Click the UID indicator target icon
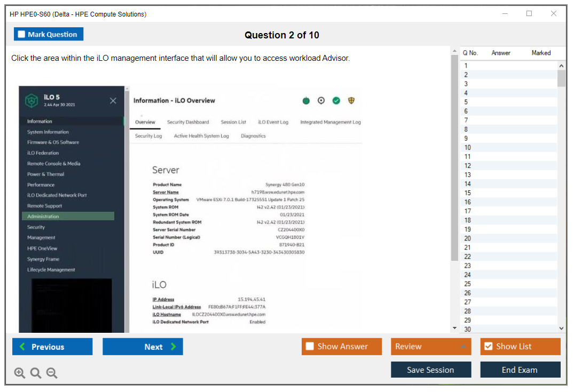The height and width of the screenshot is (392, 574). [x=321, y=100]
